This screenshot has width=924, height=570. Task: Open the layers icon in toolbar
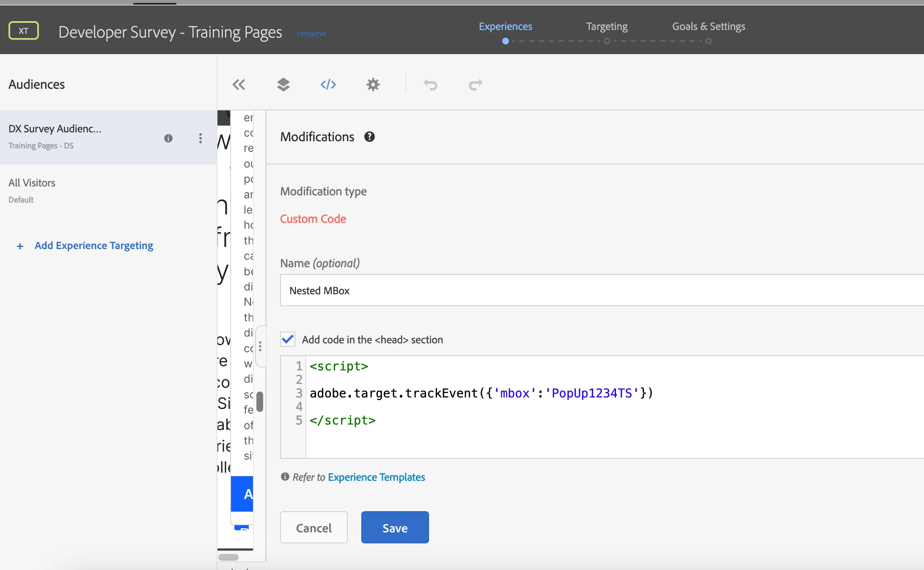tap(283, 85)
